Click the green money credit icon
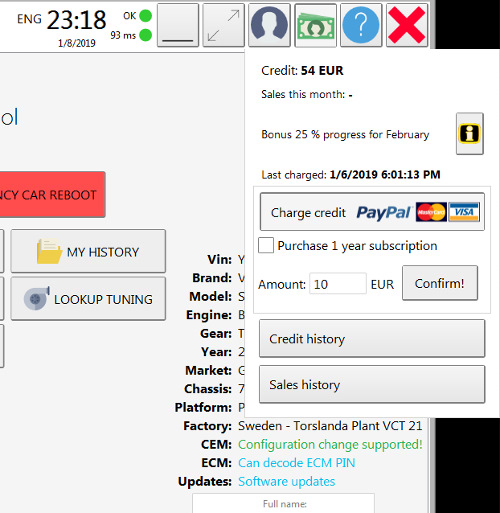This screenshot has width=500, height=513. click(x=315, y=25)
